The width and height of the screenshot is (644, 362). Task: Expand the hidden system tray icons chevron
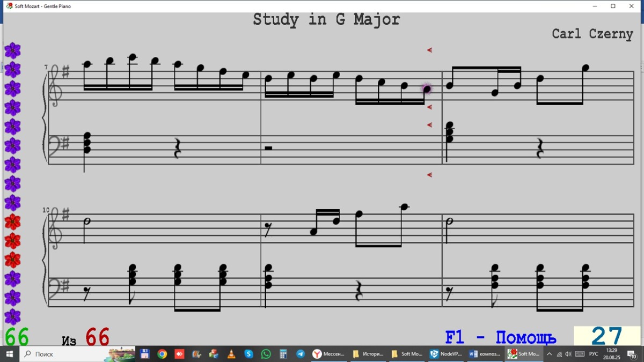[550, 354]
